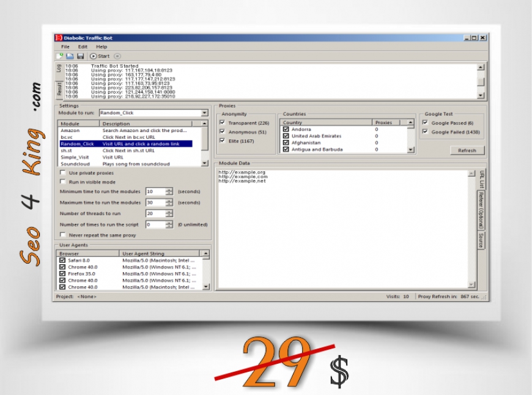Click log panel scroll down arrow
532x395 pixels.
coord(481,96)
